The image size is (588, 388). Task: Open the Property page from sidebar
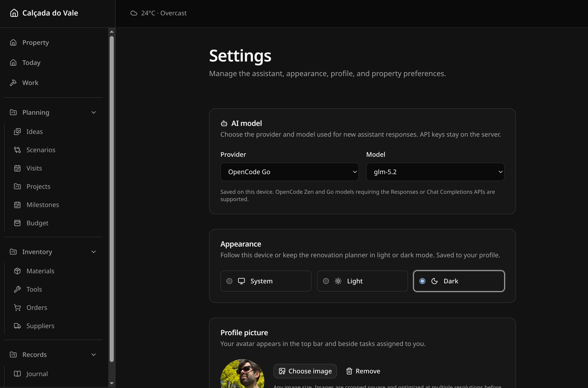36,42
